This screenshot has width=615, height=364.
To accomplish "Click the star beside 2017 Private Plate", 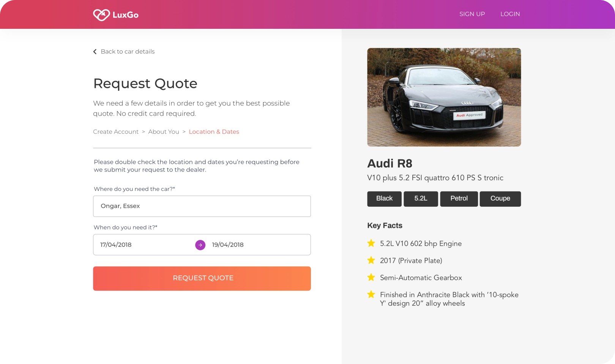I will [371, 260].
